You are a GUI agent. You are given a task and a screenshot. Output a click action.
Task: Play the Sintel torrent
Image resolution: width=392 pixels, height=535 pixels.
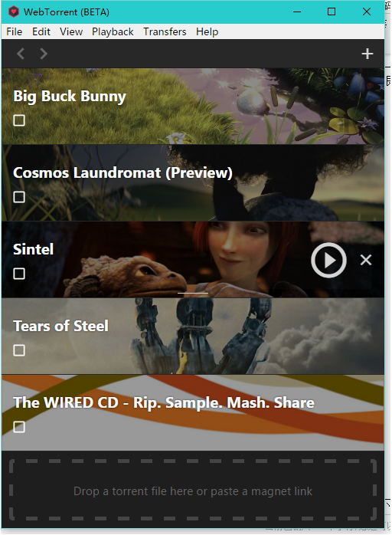point(328,260)
